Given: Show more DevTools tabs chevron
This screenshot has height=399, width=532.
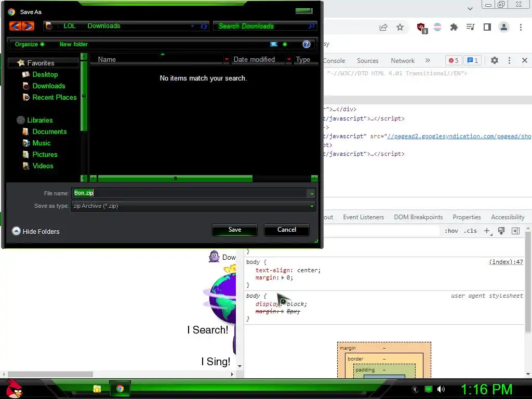Looking at the screenshot, I should pyautogui.click(x=428, y=60).
